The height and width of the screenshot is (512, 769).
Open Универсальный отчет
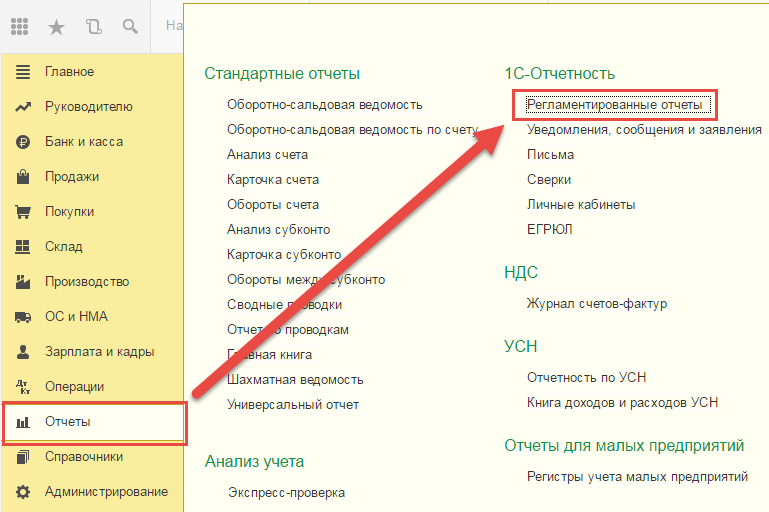click(292, 404)
